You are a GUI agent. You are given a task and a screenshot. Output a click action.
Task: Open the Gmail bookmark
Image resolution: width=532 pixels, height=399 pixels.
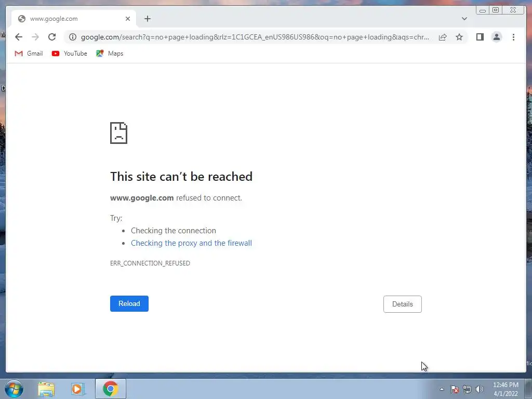click(x=29, y=54)
